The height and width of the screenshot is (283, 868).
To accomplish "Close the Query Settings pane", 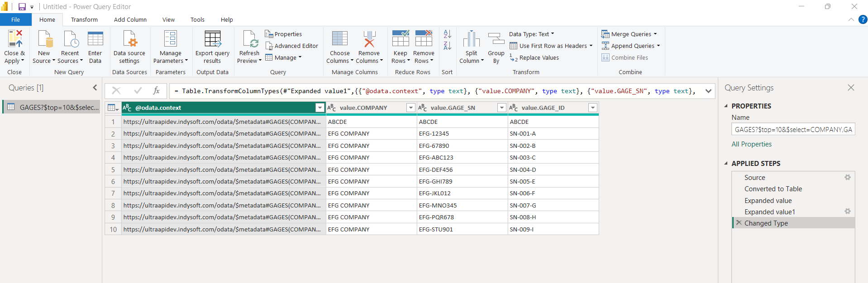I will (x=851, y=88).
